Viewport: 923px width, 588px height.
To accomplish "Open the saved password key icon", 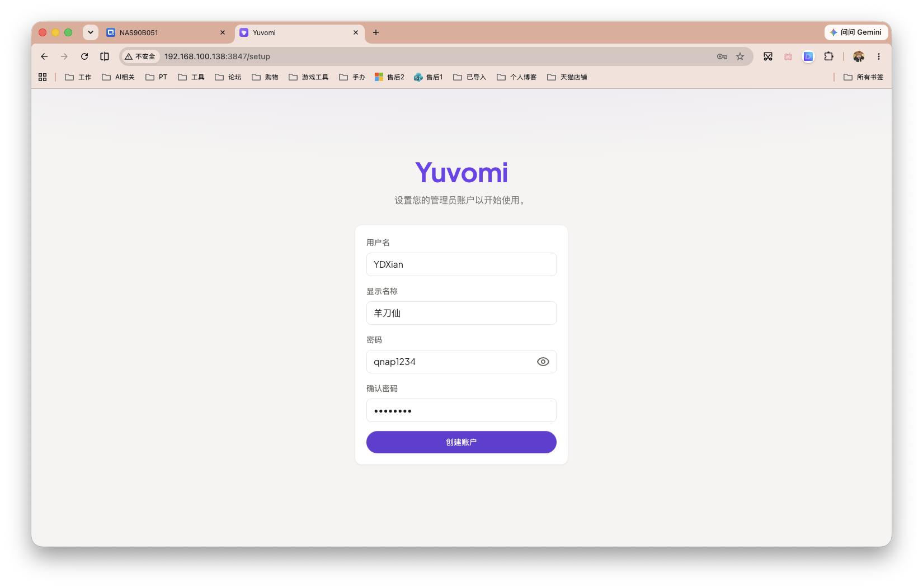I will point(722,56).
